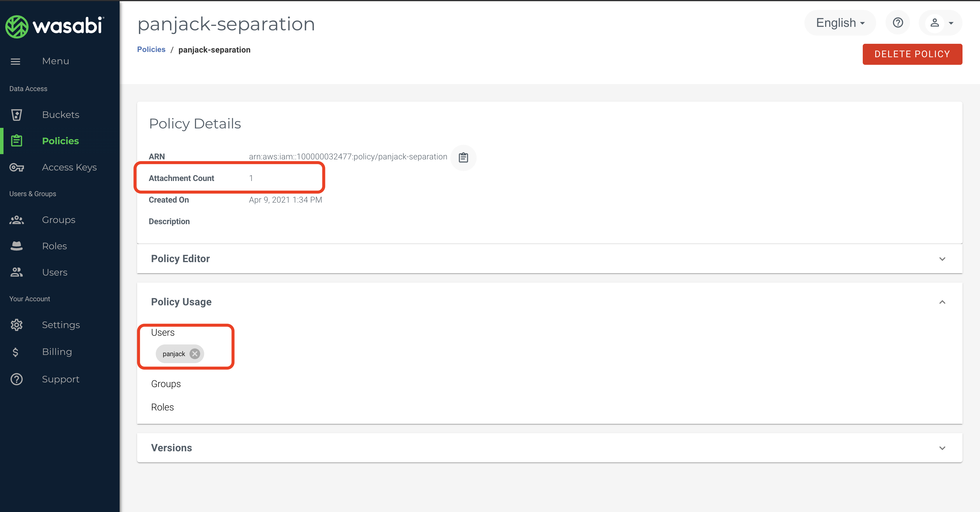Expand the Versions section
The width and height of the screenshot is (980, 512).
point(942,448)
